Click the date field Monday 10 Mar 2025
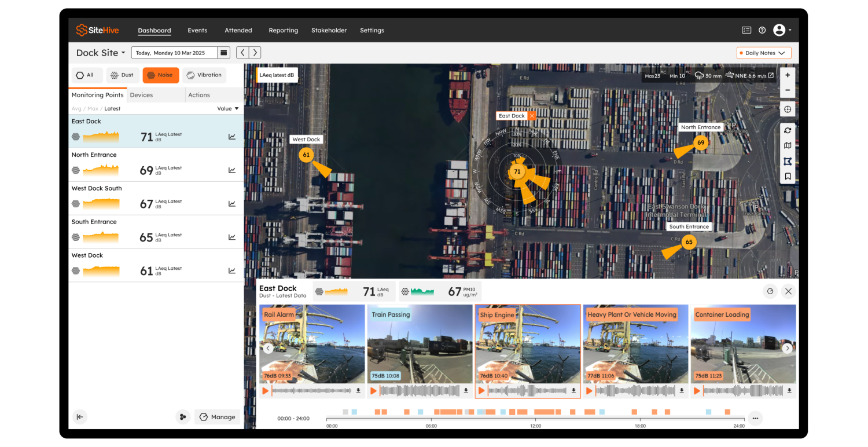Viewport: 868px width, 447px height. (x=175, y=53)
